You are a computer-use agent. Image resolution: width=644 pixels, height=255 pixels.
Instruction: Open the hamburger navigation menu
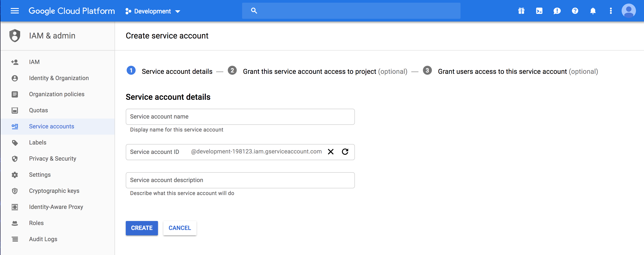tap(15, 11)
